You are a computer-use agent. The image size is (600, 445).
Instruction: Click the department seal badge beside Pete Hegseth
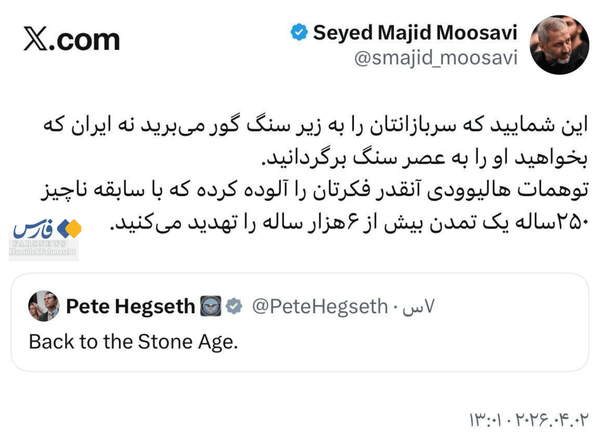[210, 305]
